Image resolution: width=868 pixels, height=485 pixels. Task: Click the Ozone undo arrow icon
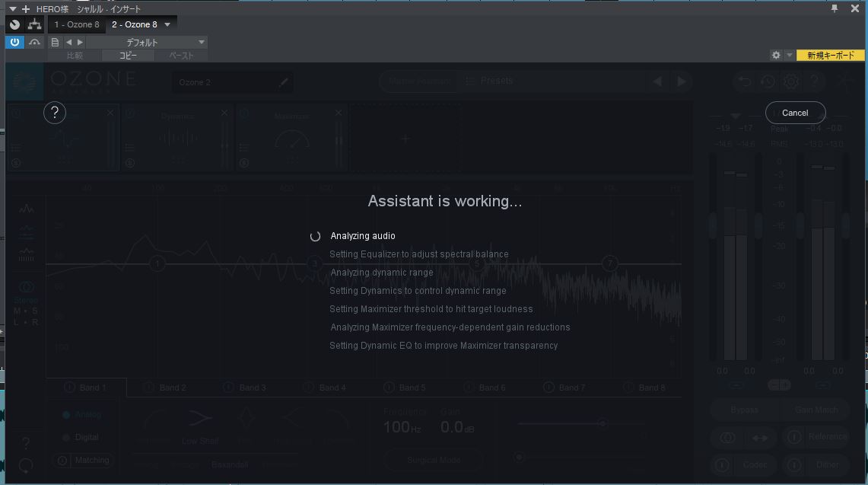[745, 82]
